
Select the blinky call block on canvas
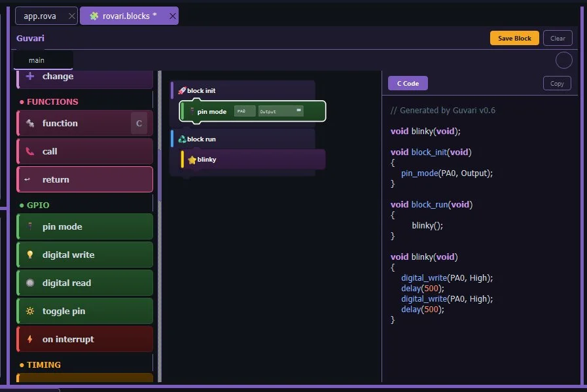point(253,160)
